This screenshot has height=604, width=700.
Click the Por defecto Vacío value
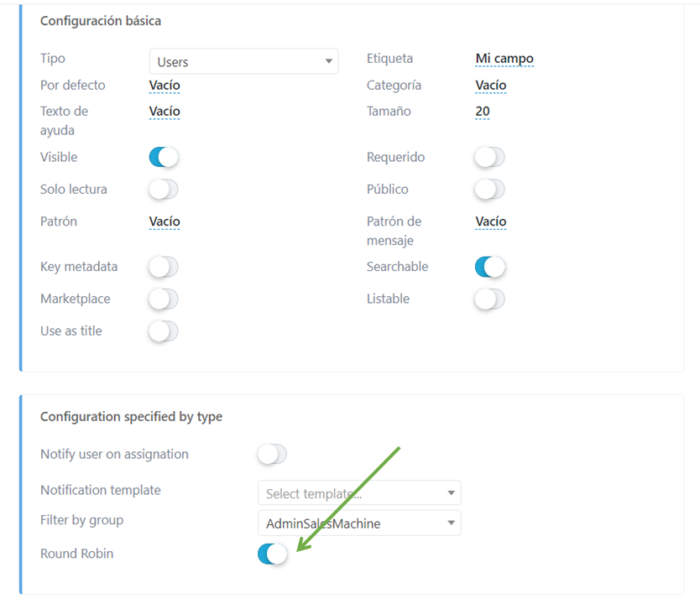[165, 86]
